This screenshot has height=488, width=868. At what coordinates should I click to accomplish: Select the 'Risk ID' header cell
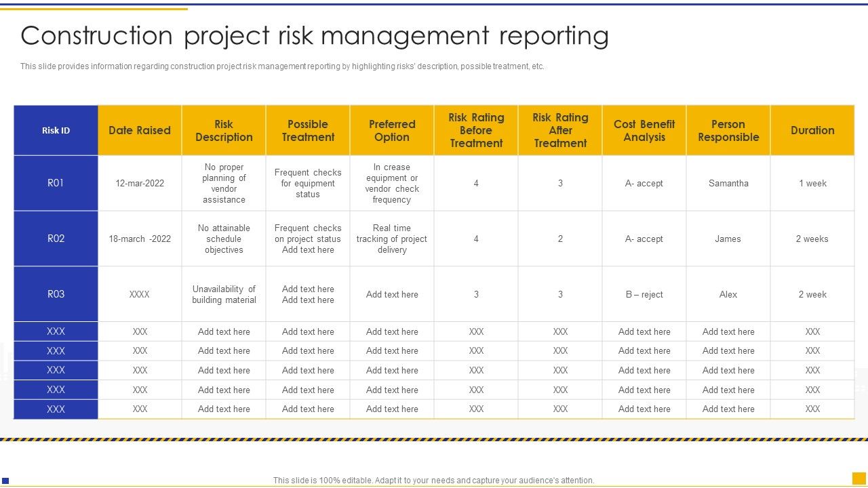pos(56,130)
